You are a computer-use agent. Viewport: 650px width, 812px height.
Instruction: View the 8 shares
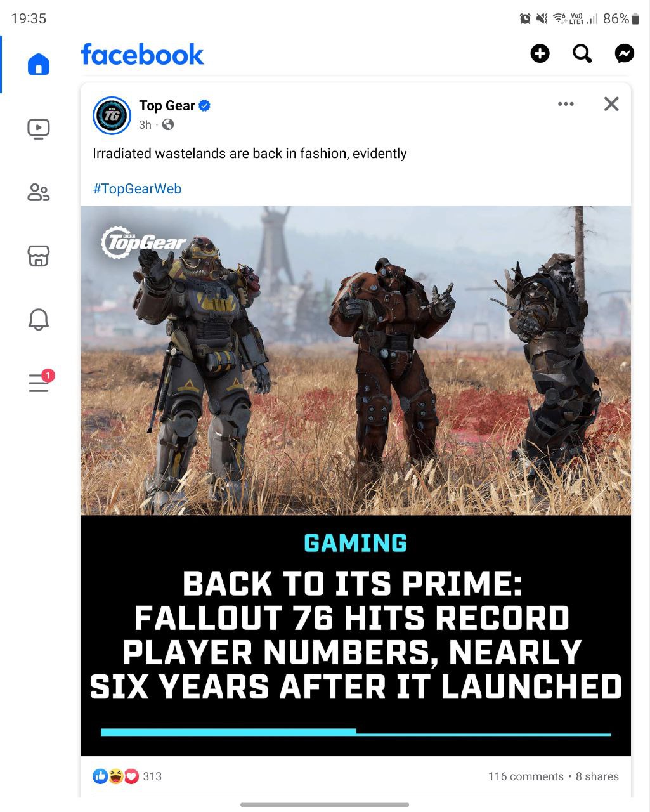coord(597,776)
